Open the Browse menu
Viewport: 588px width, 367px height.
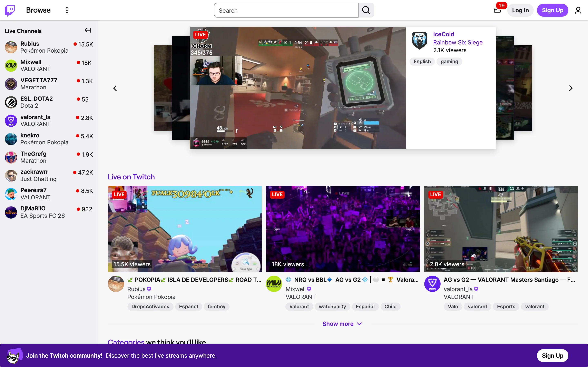click(x=38, y=10)
